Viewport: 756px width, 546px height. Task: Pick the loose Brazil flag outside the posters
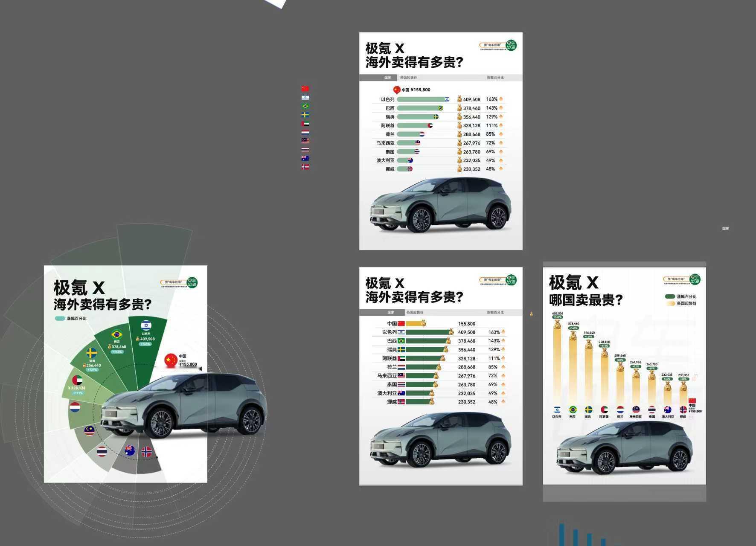305,106
